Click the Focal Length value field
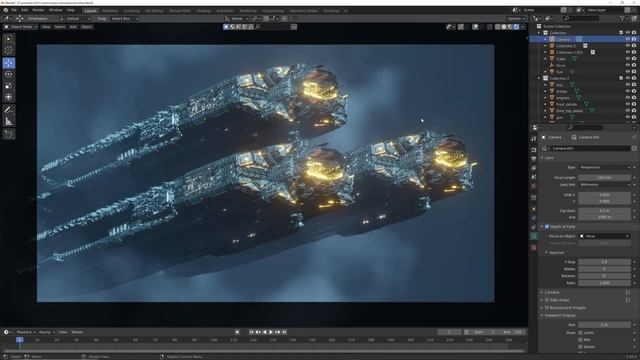This screenshot has width=640, height=360. 604,178
